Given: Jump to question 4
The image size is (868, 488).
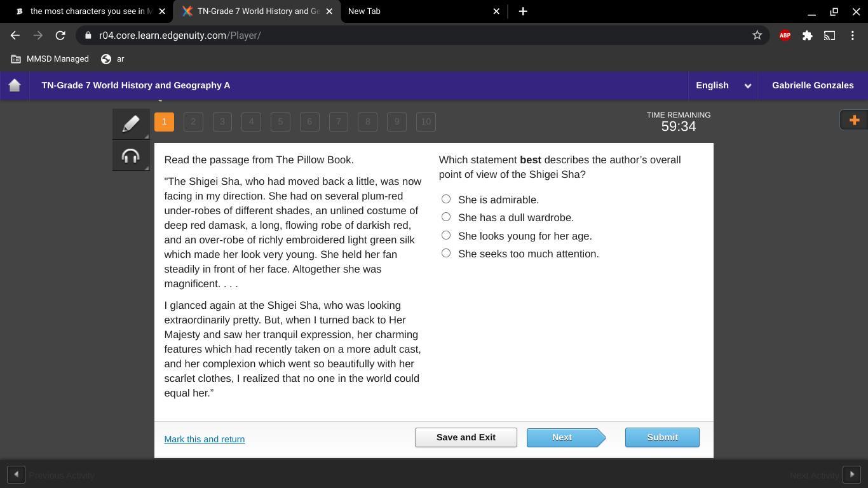Looking at the screenshot, I should 252,121.
